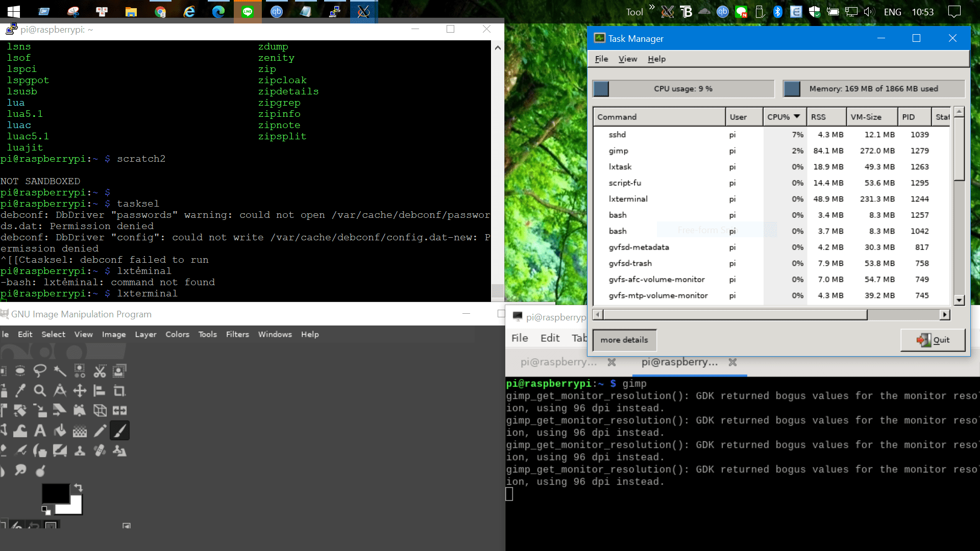Select the Pencil tool
The height and width of the screenshot is (551, 980).
point(100,431)
